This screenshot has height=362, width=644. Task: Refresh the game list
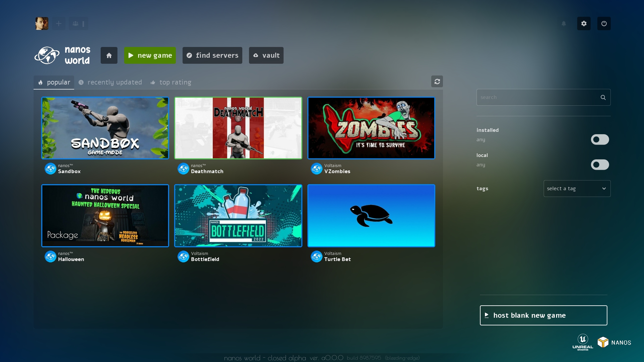click(437, 82)
